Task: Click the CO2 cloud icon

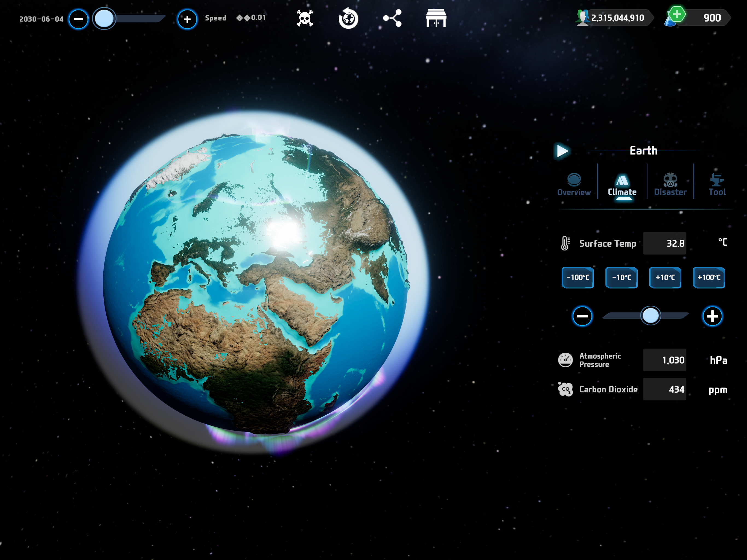Action: tap(565, 389)
